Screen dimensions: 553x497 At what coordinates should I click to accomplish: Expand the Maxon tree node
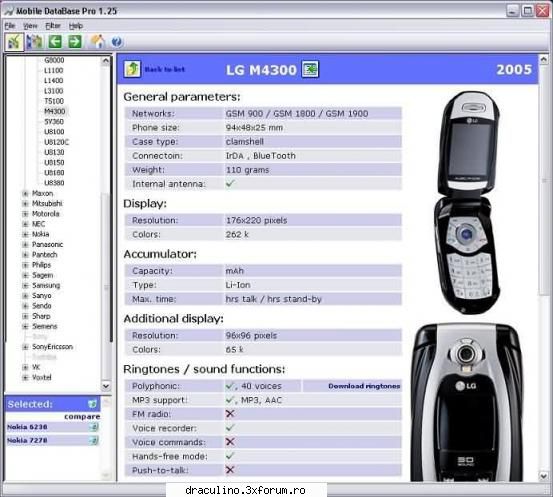coord(25,193)
